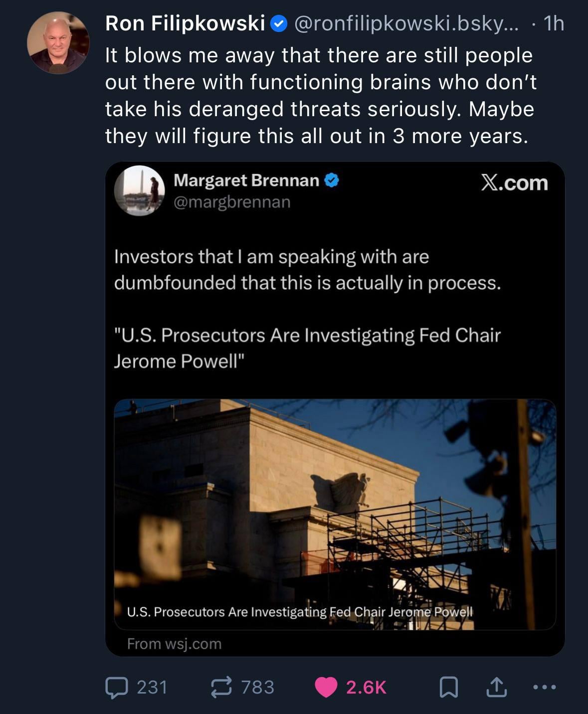Repost this post using the repost icon
The height and width of the screenshot is (714, 588).
click(221, 687)
